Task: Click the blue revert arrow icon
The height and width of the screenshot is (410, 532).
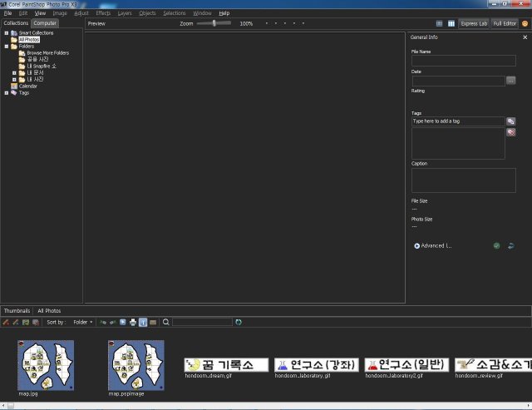Action: coord(510,245)
